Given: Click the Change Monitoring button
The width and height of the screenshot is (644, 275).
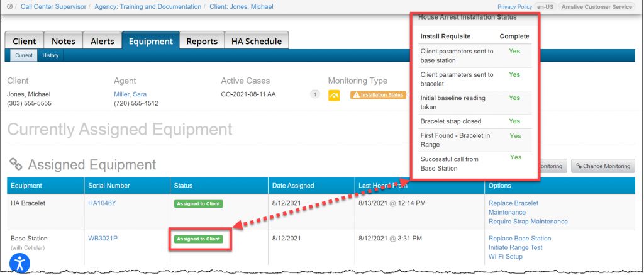Looking at the screenshot, I should click(x=602, y=166).
